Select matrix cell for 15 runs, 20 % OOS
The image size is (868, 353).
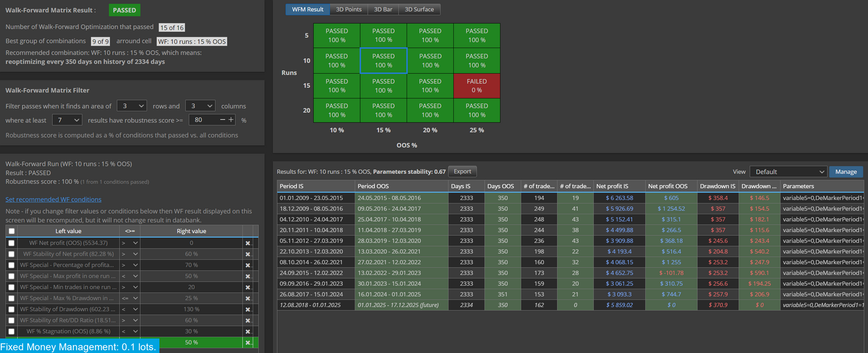tap(430, 85)
